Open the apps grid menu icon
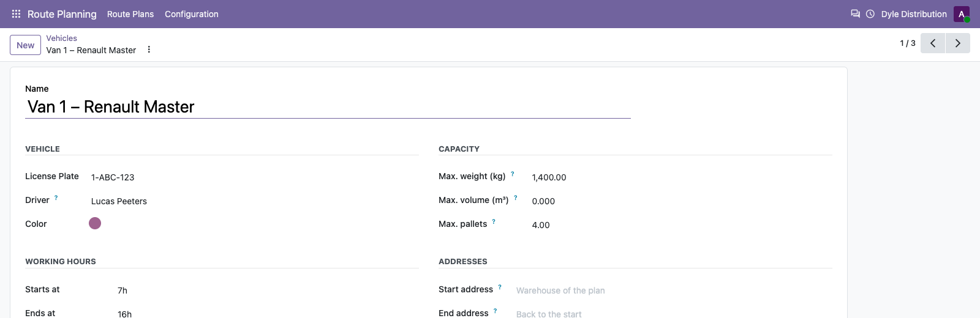Screen dimensions: 980x318 point(16,13)
